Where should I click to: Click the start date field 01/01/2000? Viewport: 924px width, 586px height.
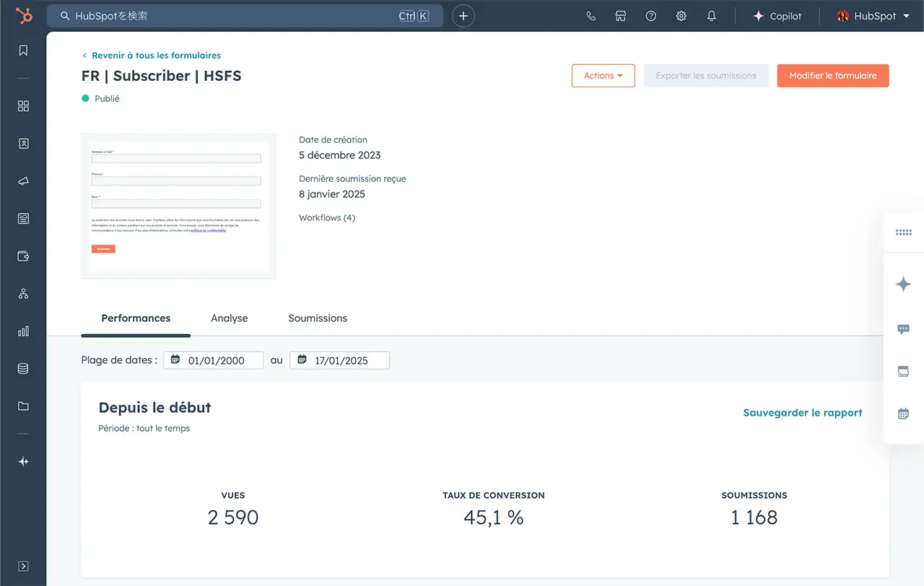[x=214, y=361]
